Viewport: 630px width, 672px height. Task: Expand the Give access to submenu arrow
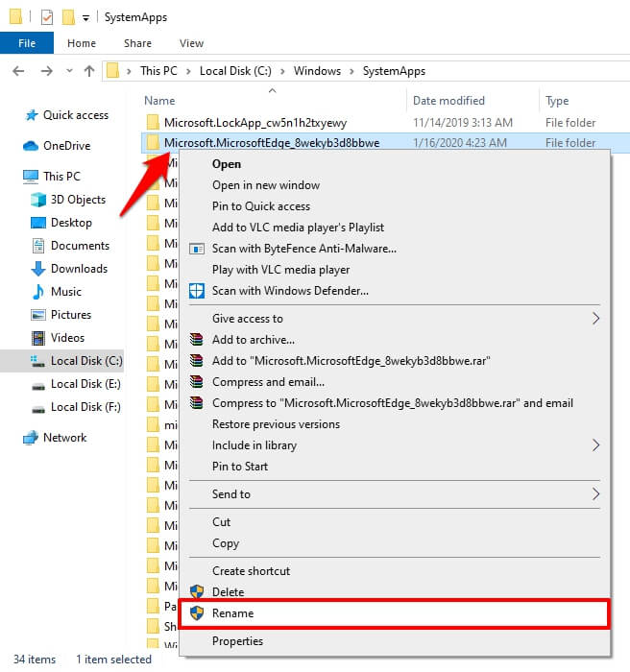coord(595,319)
